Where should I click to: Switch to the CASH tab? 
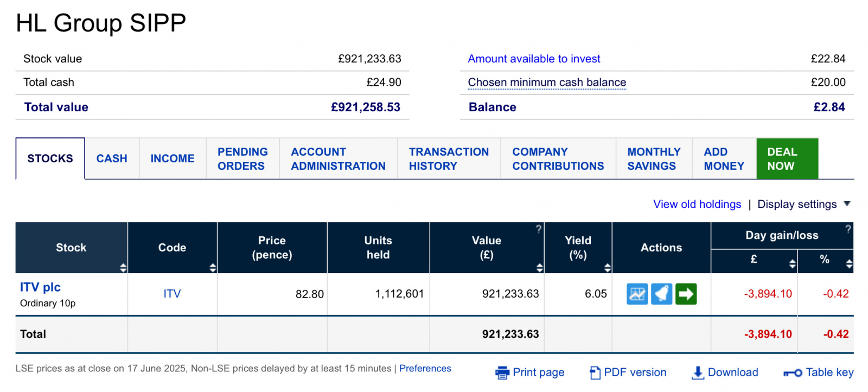[112, 159]
